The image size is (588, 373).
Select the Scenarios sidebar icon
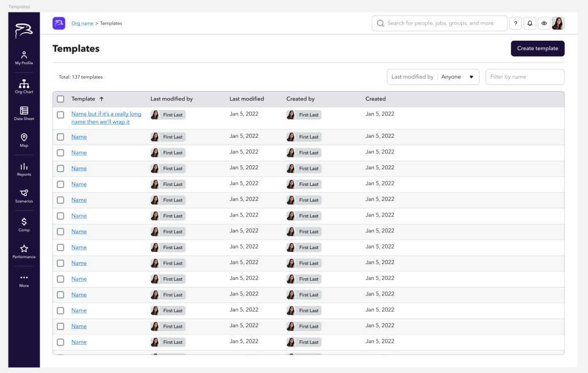tap(24, 196)
